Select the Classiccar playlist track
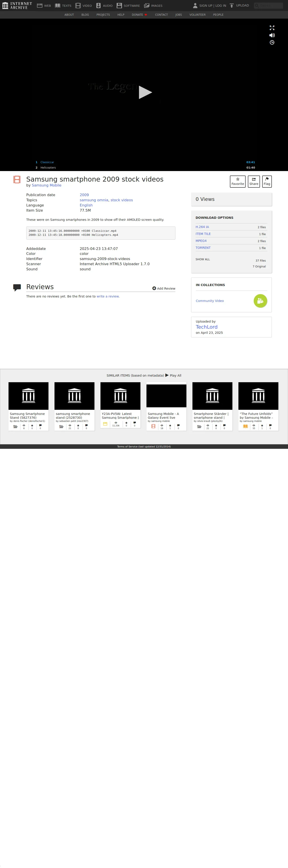 tap(145, 162)
